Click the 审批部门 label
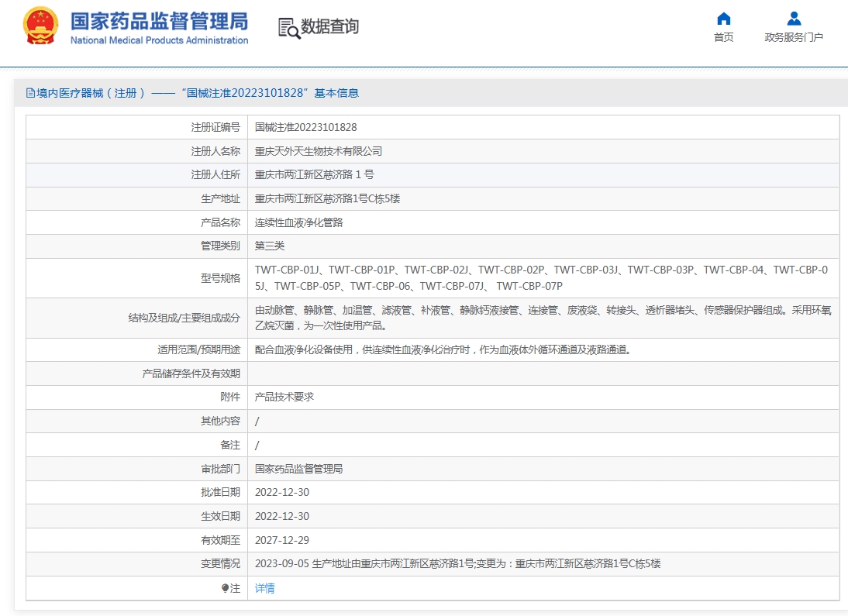848x616 pixels. [220, 469]
